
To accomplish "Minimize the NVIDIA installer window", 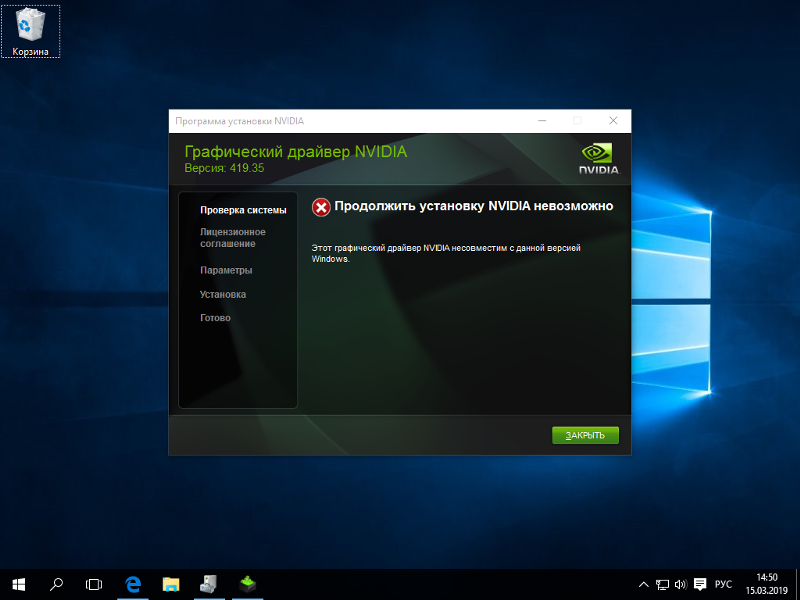I will click(542, 120).
